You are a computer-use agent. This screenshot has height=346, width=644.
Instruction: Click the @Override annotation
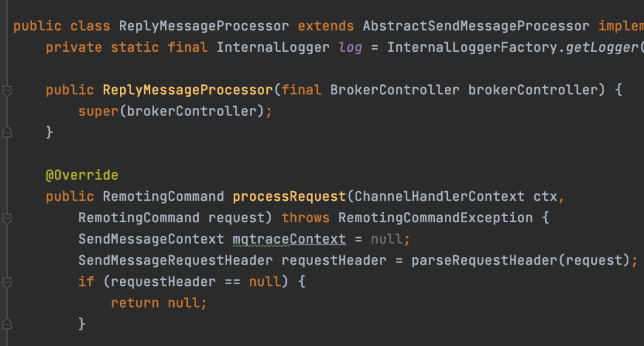coord(82,175)
